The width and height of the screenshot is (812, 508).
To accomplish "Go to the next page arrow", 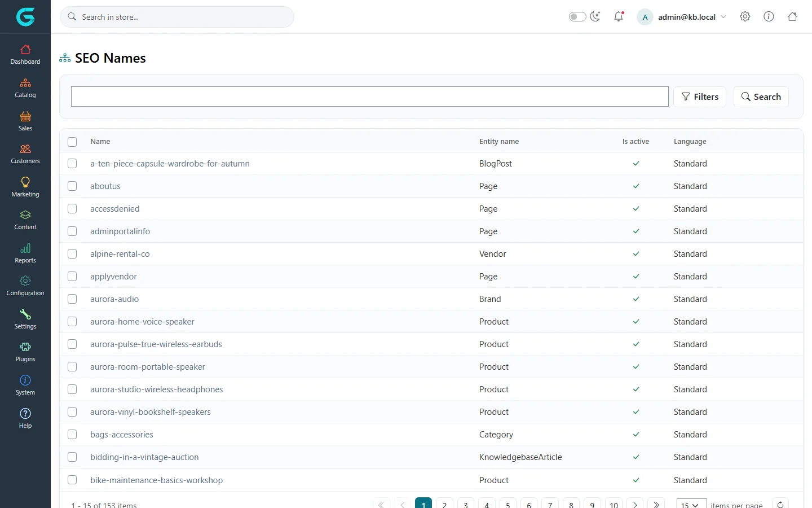I will coord(635,505).
